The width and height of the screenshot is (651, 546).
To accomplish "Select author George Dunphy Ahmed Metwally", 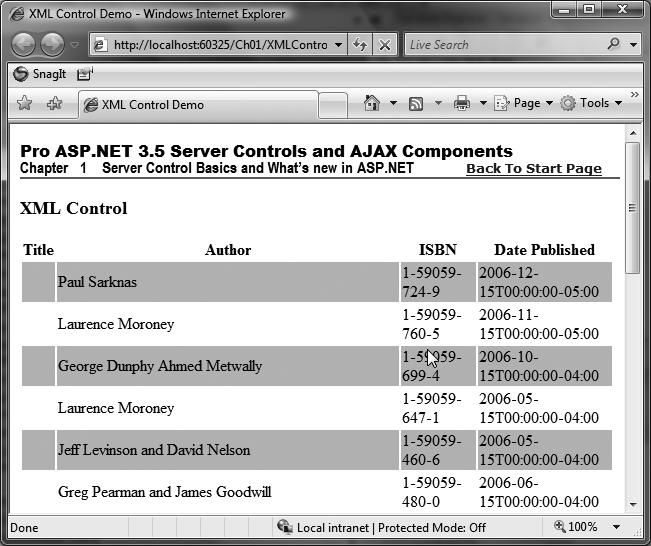I will [x=228, y=366].
